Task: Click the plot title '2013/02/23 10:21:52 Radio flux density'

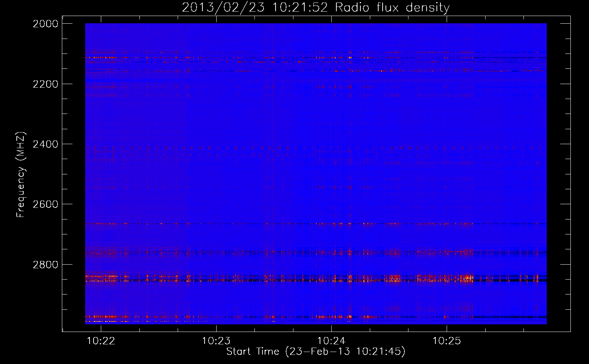Action: tap(316, 8)
